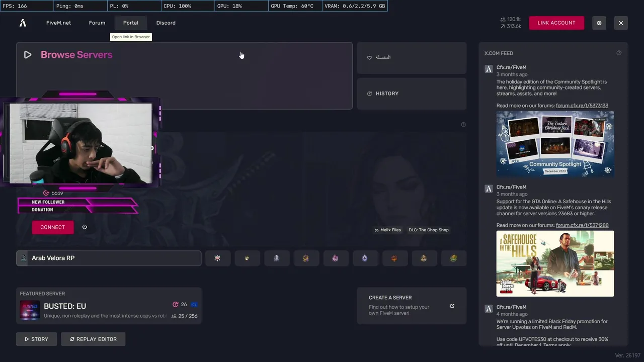Open the A Safehouse in the Hills image

[555, 263]
